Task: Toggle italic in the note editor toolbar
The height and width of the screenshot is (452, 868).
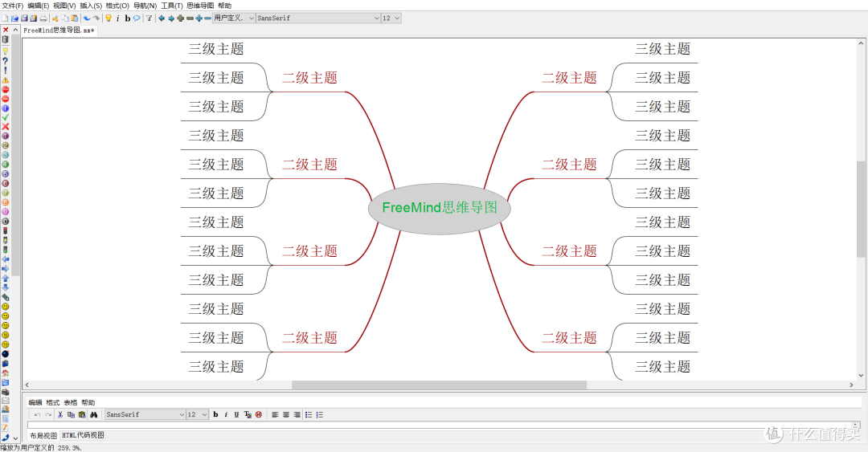Action: tap(226, 414)
